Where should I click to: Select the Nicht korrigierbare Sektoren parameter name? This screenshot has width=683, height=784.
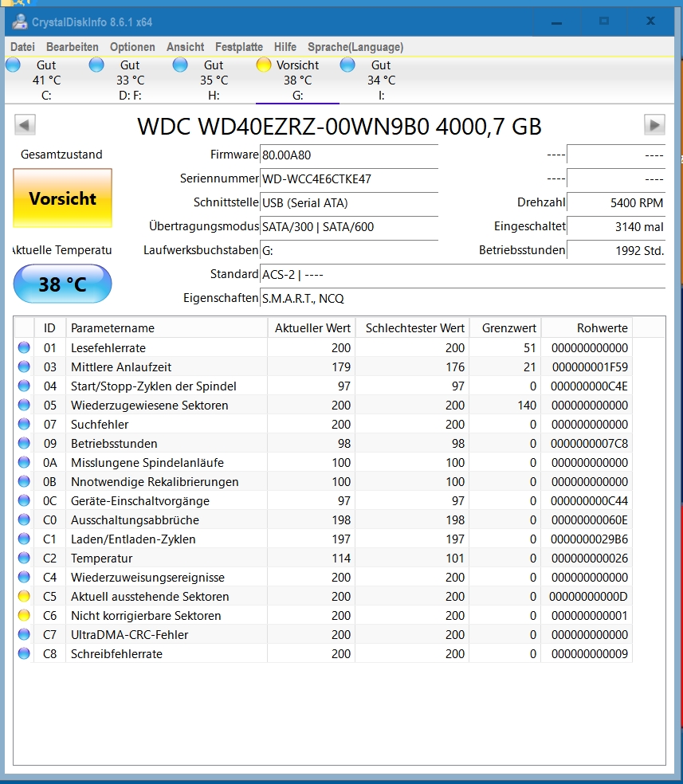pyautogui.click(x=146, y=616)
